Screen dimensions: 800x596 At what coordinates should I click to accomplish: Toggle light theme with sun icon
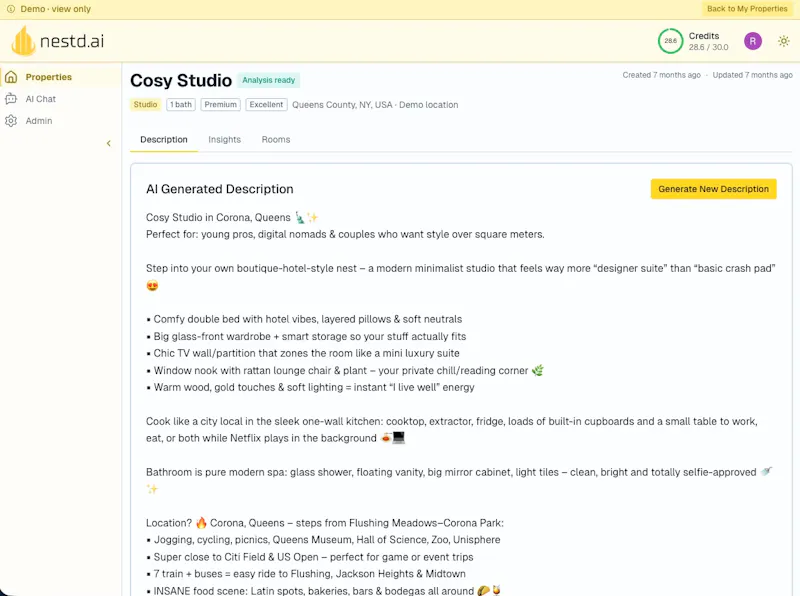784,41
